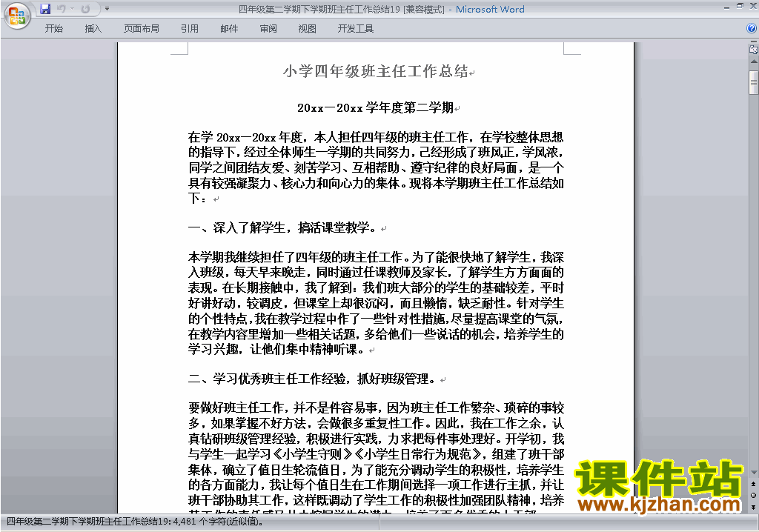Select the 视图 ribbon tab

tap(307, 29)
